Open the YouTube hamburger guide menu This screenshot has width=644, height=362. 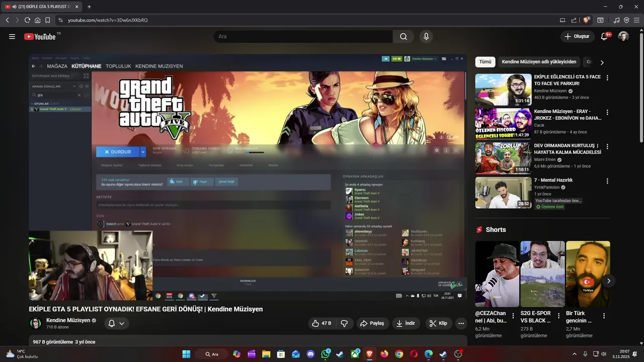tap(12, 36)
